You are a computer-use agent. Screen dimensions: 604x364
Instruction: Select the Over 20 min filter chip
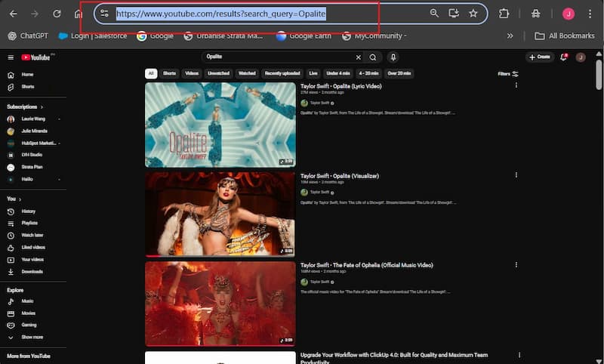click(399, 73)
